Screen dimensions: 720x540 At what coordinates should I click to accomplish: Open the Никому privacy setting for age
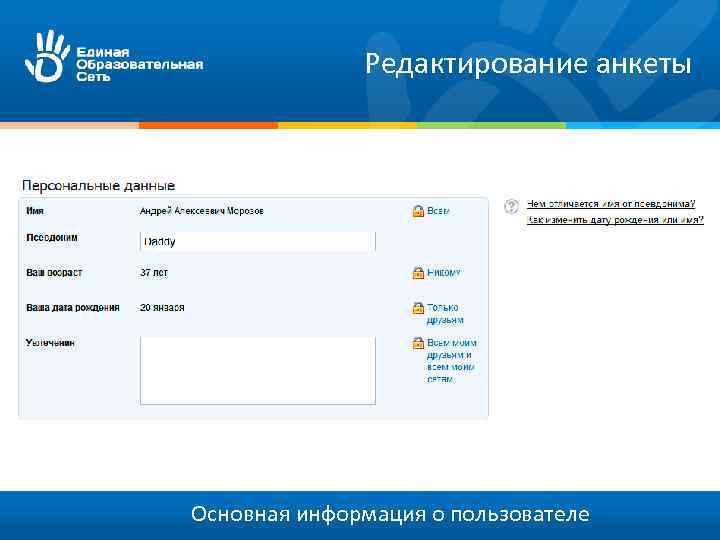444,273
